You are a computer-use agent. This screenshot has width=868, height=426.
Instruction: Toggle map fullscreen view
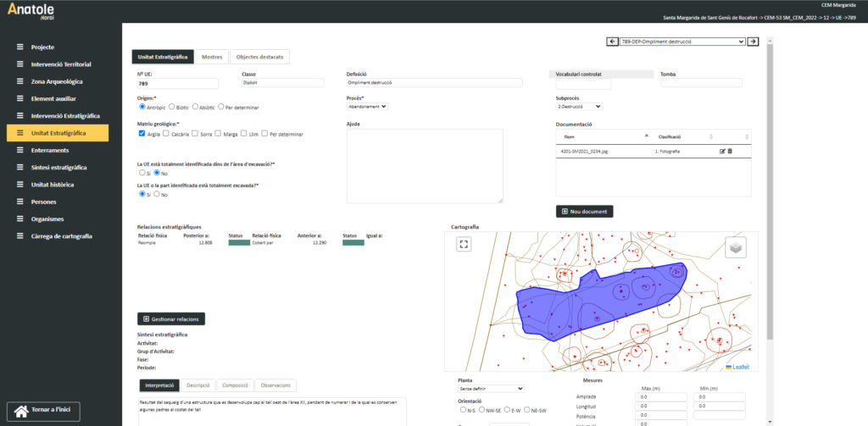[464, 244]
